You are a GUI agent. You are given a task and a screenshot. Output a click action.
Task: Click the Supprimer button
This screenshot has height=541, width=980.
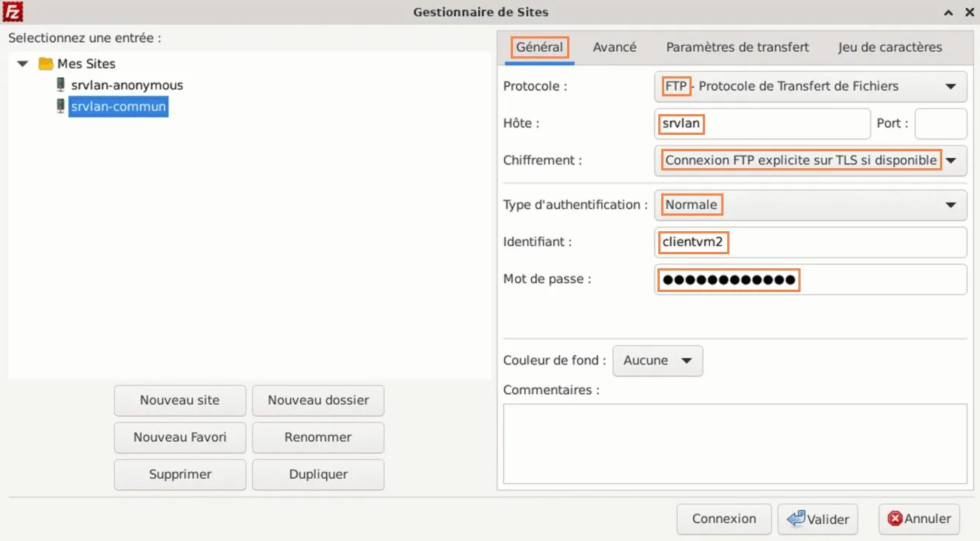[x=180, y=474]
